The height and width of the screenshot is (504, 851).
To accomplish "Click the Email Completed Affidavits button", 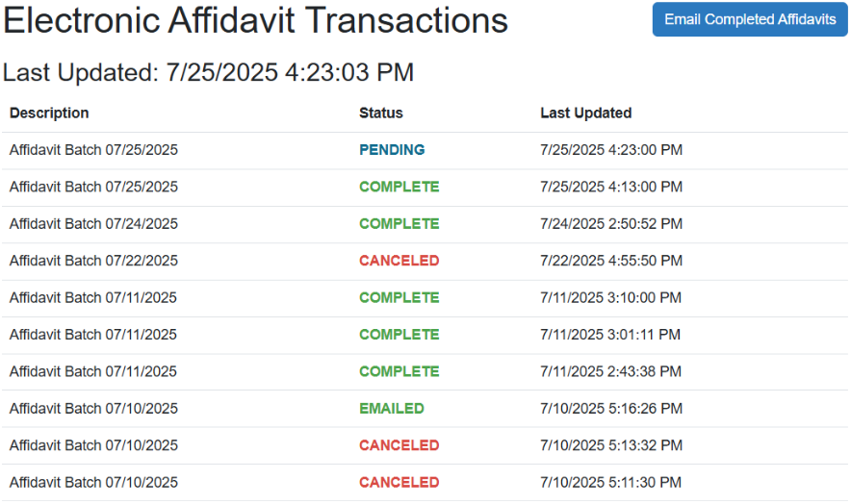I will click(x=750, y=19).
